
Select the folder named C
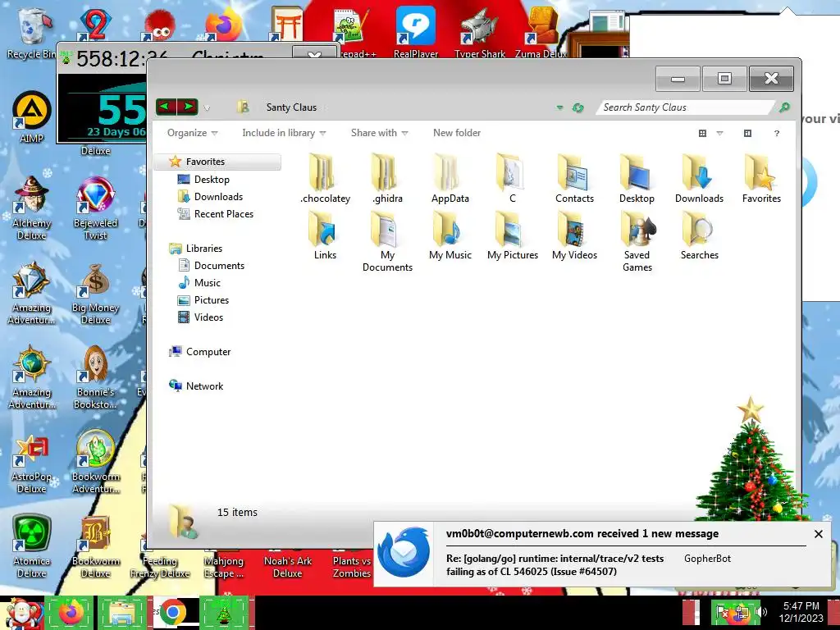point(512,178)
